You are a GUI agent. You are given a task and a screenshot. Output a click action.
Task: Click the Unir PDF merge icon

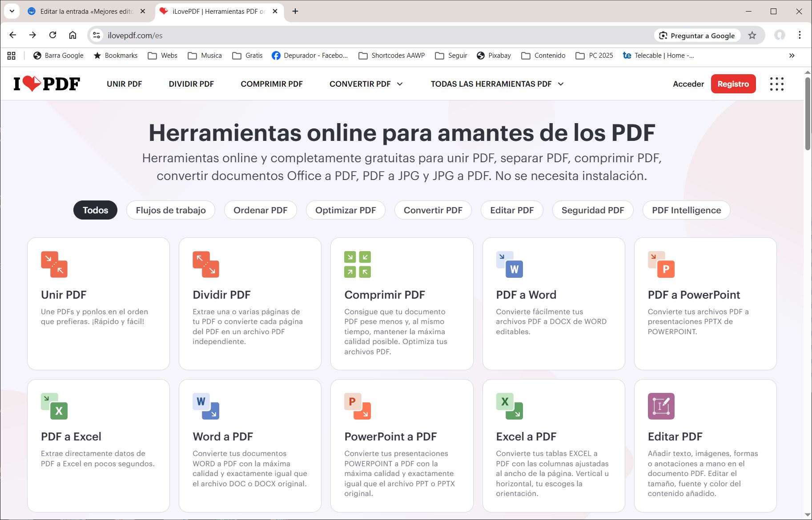click(x=54, y=264)
